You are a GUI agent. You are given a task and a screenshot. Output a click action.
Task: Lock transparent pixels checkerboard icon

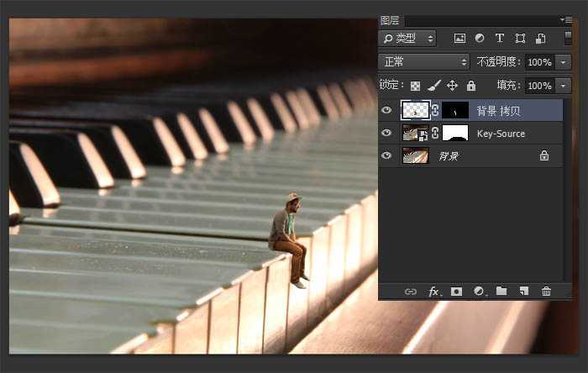[x=415, y=86]
